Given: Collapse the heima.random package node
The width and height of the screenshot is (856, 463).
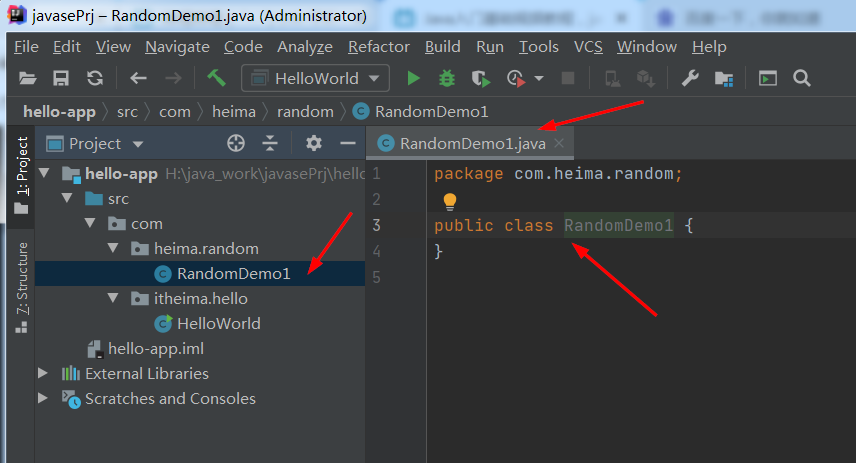Looking at the screenshot, I should (113, 248).
